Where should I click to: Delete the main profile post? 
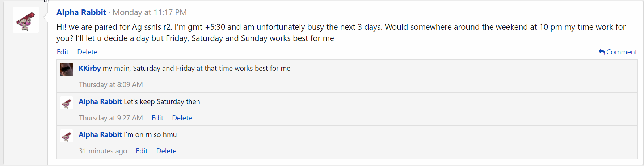(x=87, y=52)
